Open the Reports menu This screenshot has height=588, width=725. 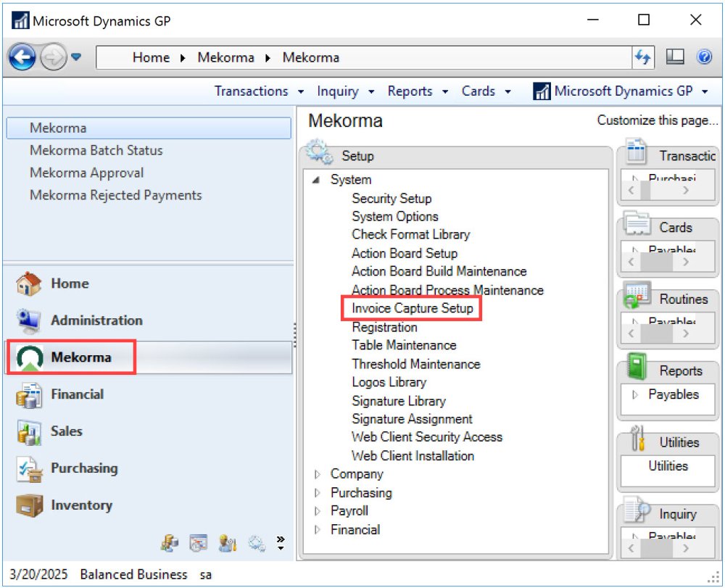[x=418, y=91]
